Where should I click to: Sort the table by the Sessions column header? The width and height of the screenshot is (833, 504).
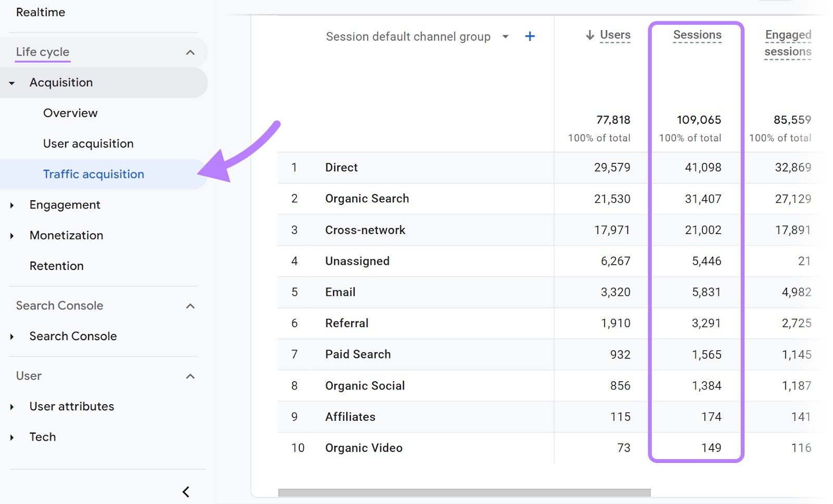tap(697, 35)
